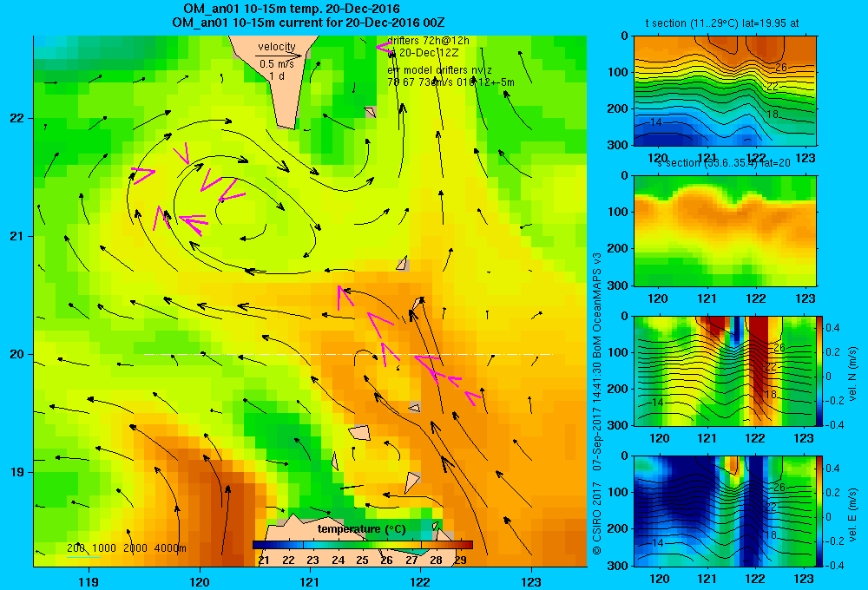The width and height of the screenshot is (868, 590).
Task: Click the '20-Dec 12Z' drifter date text
Action: pyautogui.click(x=429, y=53)
